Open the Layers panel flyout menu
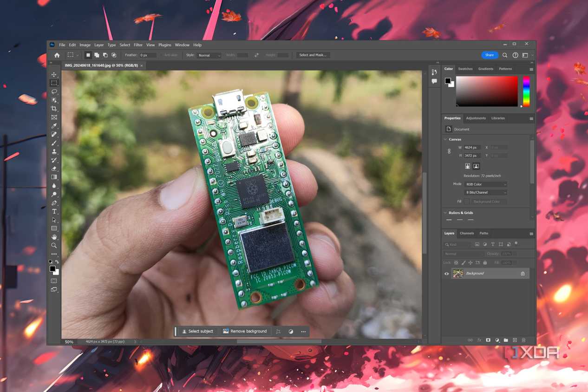This screenshot has width=588, height=392. click(x=531, y=234)
